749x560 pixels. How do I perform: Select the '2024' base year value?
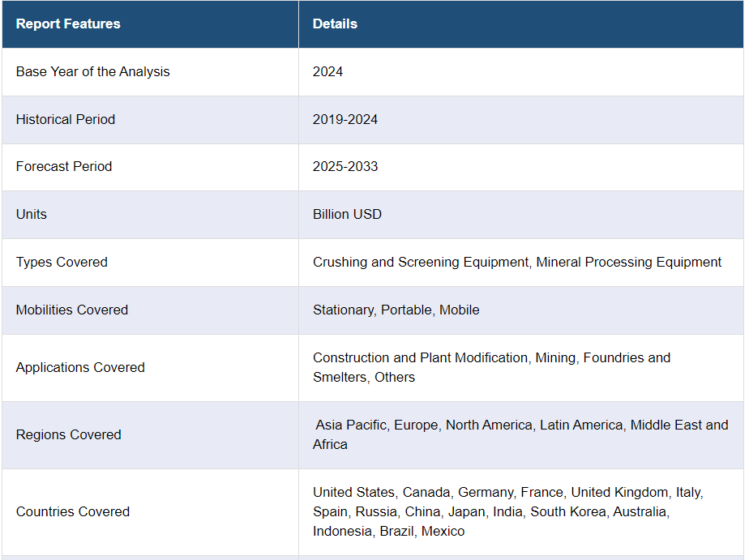(x=327, y=71)
